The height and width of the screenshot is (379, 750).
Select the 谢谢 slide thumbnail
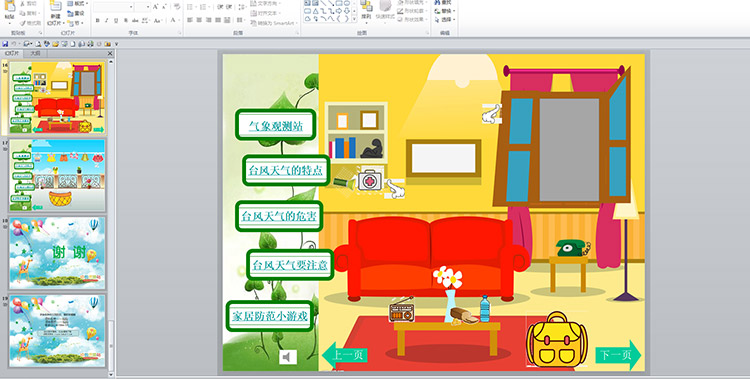[57, 254]
